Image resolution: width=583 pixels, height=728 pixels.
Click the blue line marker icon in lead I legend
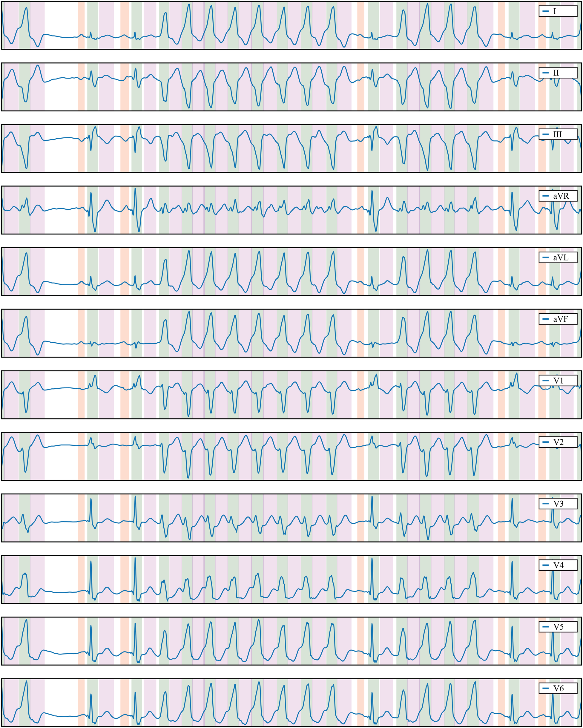pos(546,11)
